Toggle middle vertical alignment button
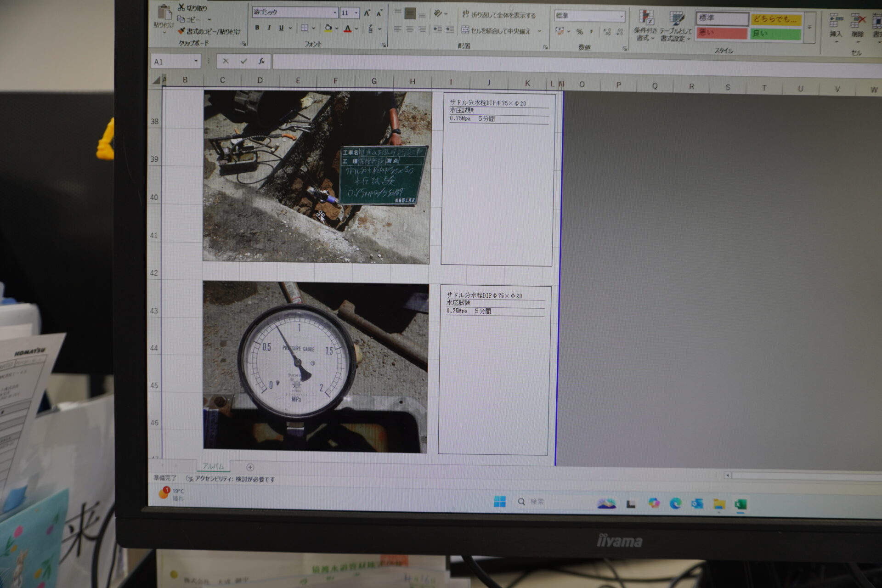The width and height of the screenshot is (882, 588). click(410, 14)
